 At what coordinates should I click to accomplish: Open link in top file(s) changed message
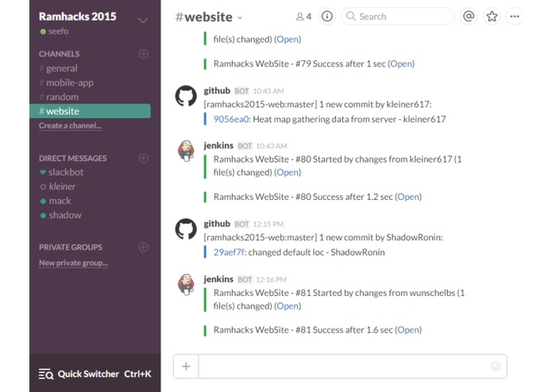pos(288,39)
